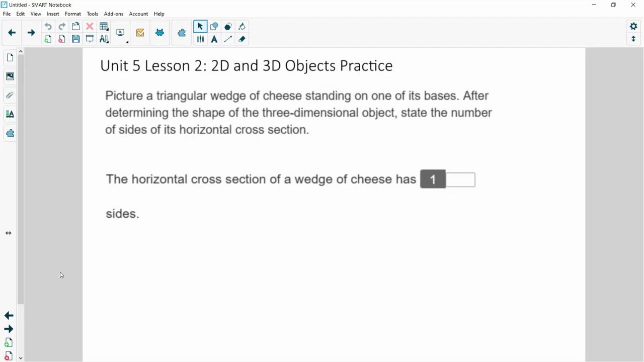This screenshot has width=644, height=362.
Task: Pick the Eraser tool
Action: click(x=242, y=39)
